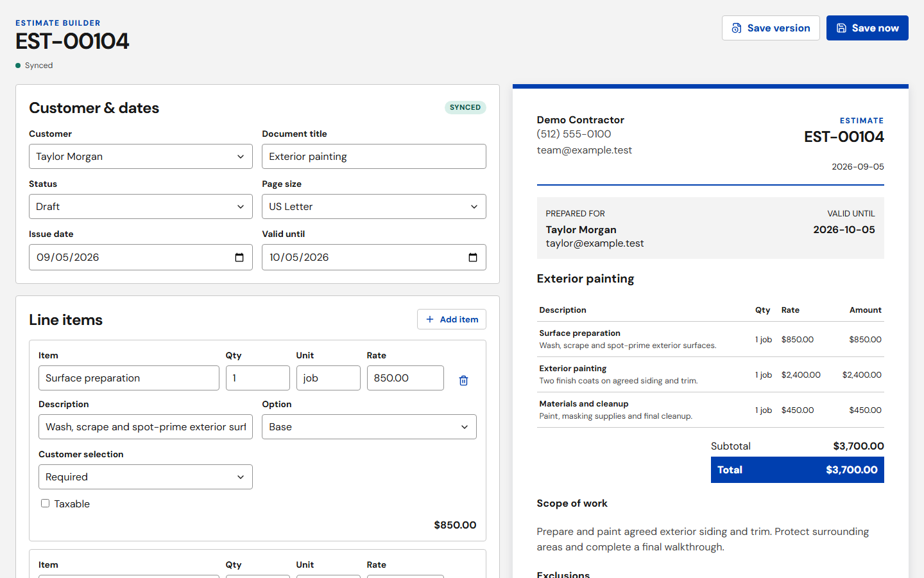Click the Save now button

coord(867,28)
